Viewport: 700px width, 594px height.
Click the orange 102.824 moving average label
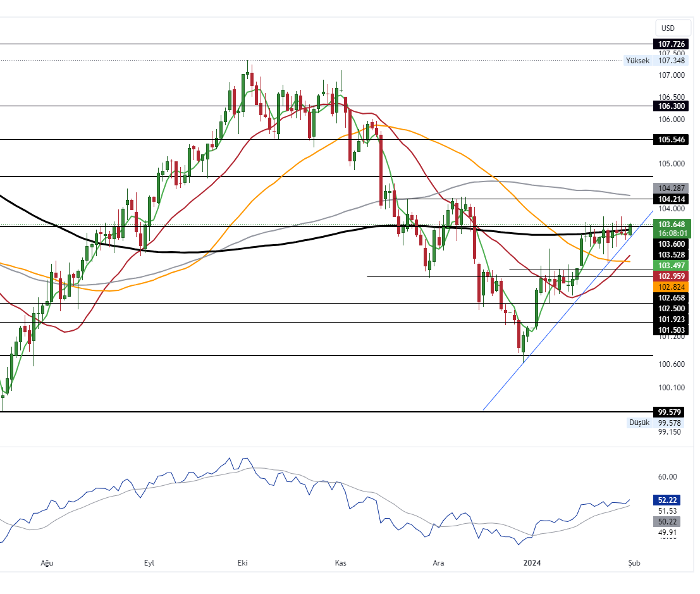(x=673, y=287)
